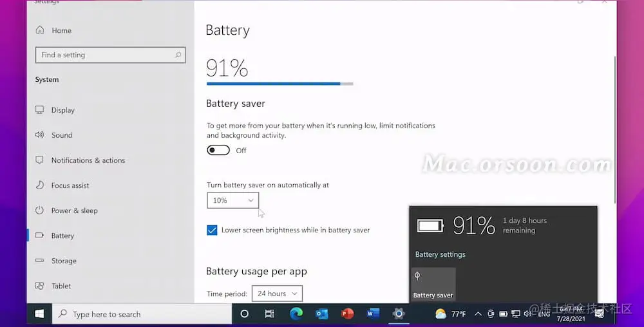Click the battery level progress bar
Image resolution: width=644 pixels, height=327 pixels.
(279, 84)
